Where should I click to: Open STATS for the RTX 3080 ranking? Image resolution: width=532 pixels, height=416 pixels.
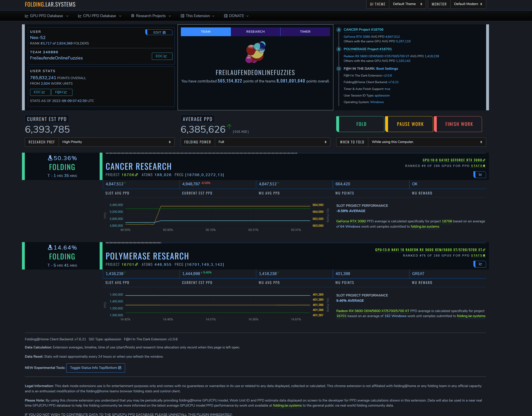click(x=478, y=166)
